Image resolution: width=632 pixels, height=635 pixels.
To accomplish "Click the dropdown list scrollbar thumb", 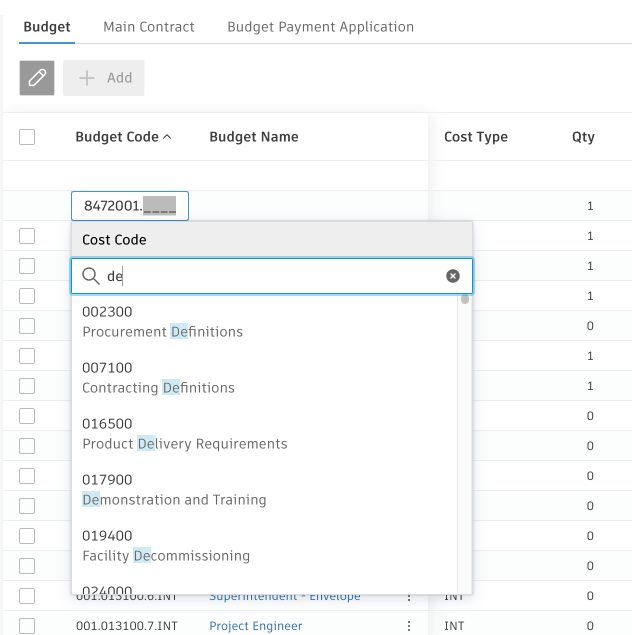I will pos(465,299).
